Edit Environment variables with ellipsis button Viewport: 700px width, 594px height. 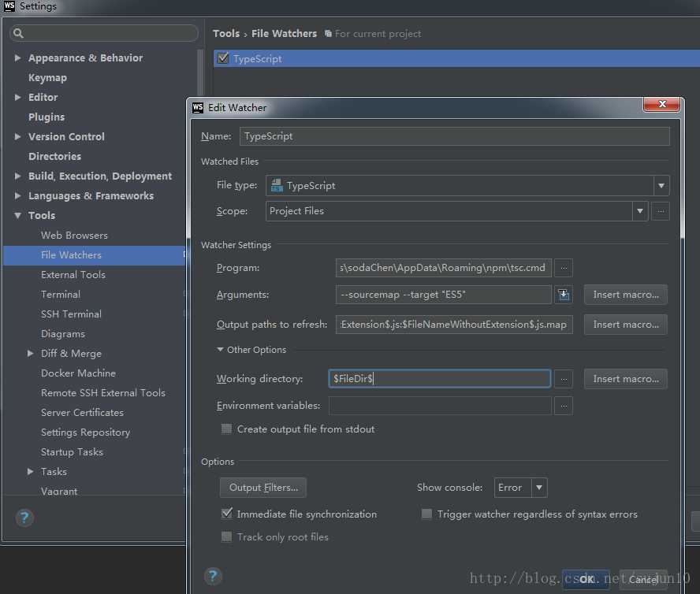tap(564, 406)
